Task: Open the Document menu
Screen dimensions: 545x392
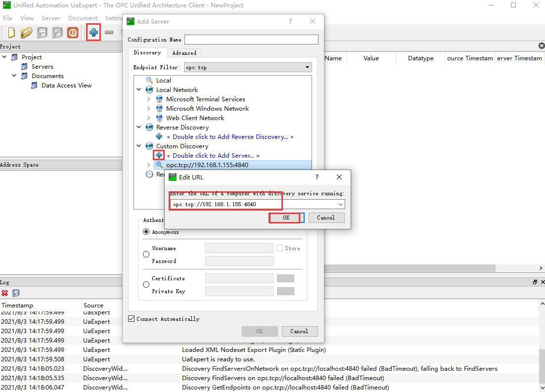Action: coord(83,18)
